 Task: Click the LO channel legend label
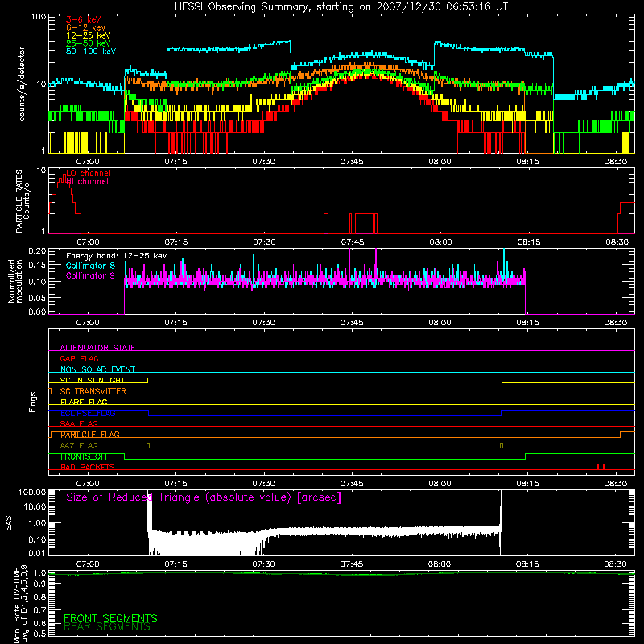click(x=89, y=173)
